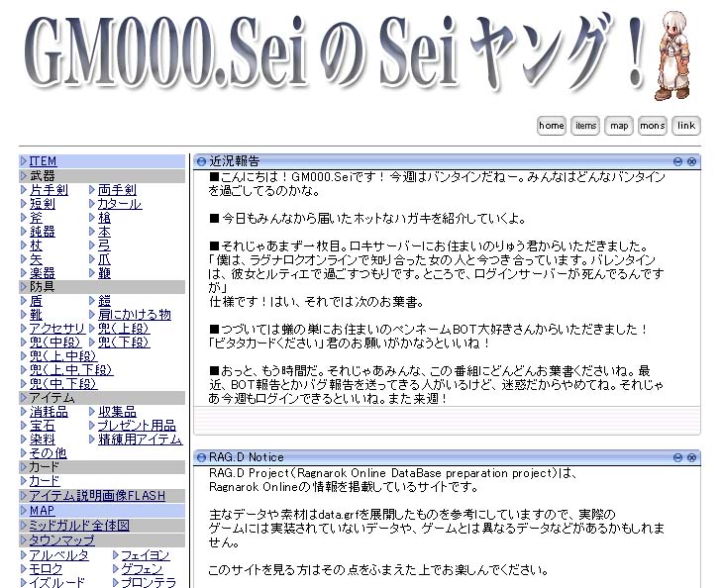The image size is (722, 588).
Task: Click the home navigation button
Action: (552, 126)
